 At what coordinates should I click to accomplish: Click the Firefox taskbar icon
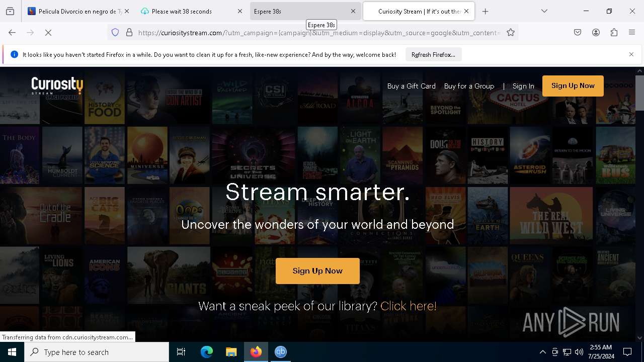256,352
